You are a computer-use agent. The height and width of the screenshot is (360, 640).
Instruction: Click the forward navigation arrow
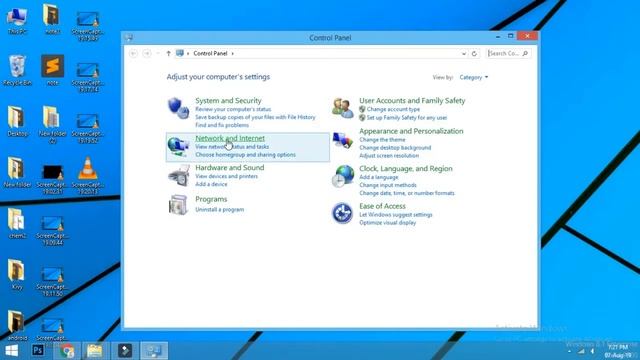pyautogui.click(x=147, y=53)
